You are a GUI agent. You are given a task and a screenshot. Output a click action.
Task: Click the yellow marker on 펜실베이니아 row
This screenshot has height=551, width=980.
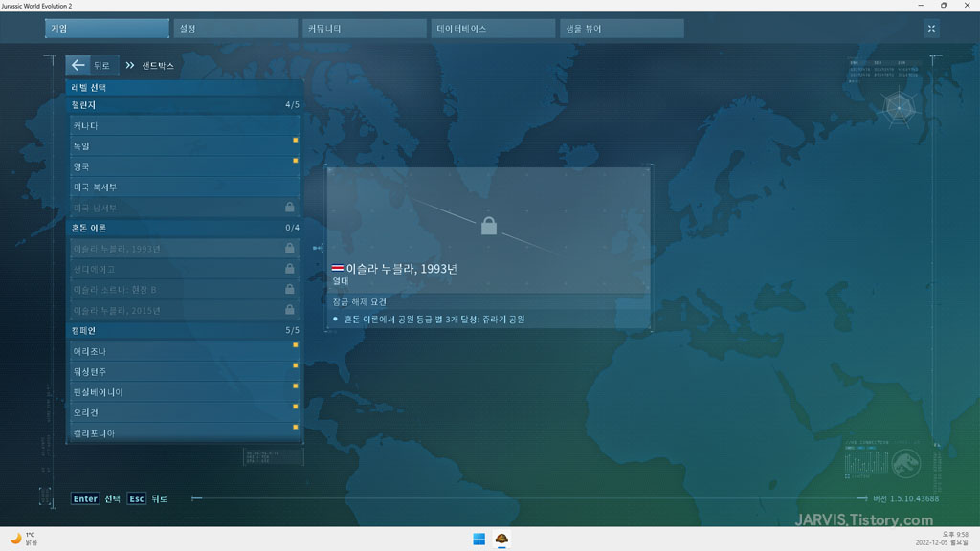click(x=296, y=386)
